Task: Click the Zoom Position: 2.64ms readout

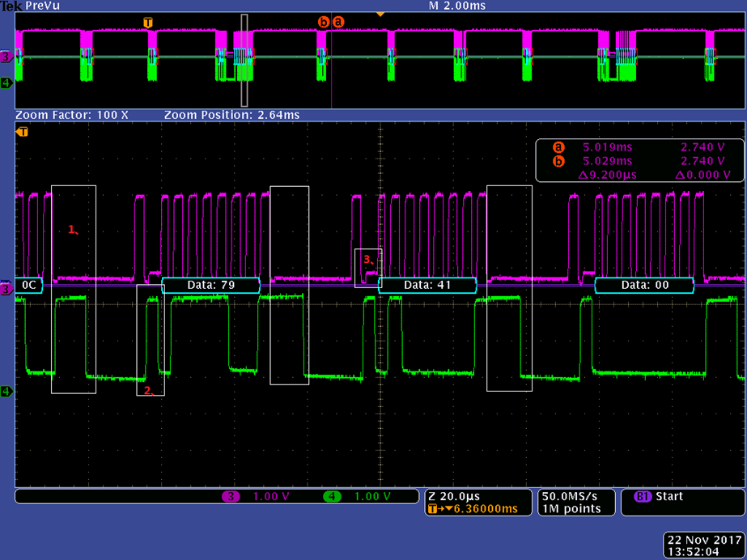Action: point(232,115)
